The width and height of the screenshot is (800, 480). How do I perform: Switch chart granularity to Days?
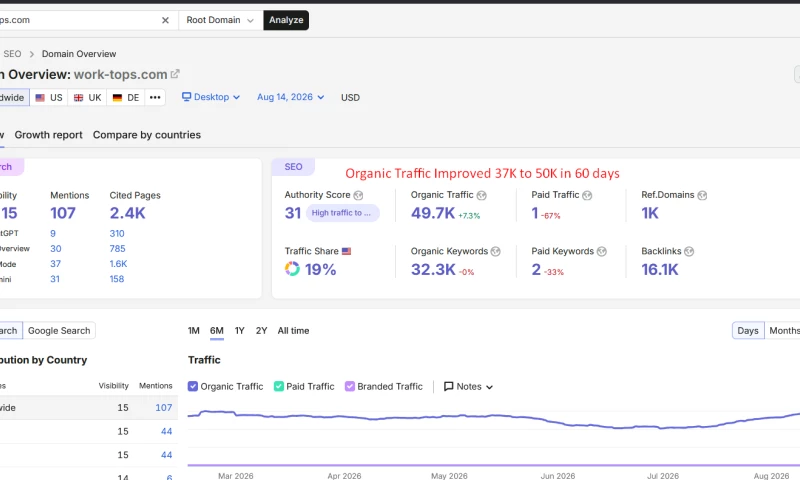[748, 331]
